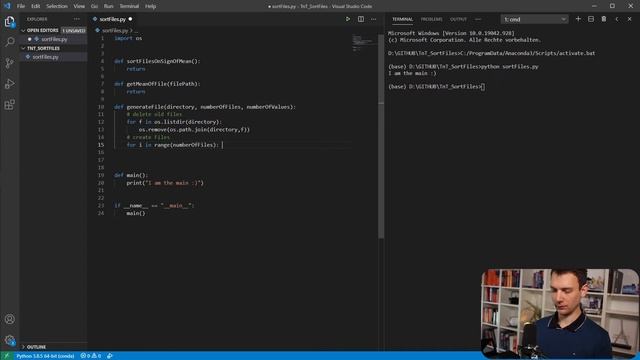Click sortFiles.py in the breadcrumb

(x=115, y=31)
